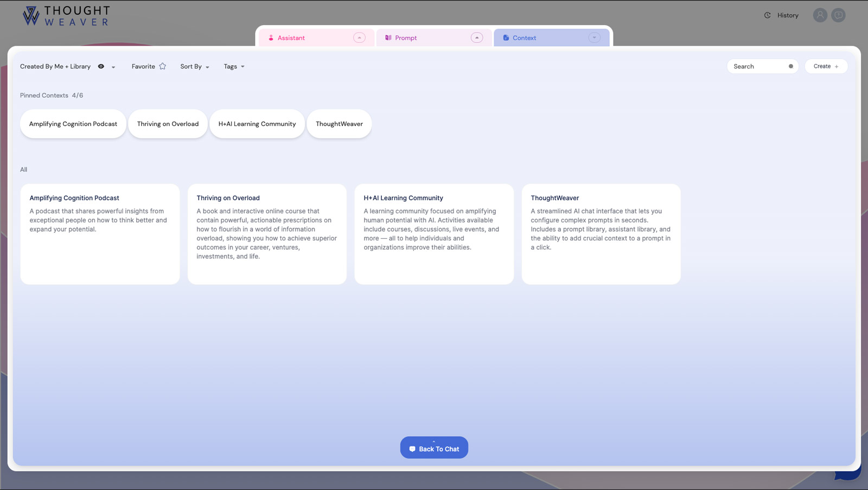
Task: Click the Back To Chat button
Action: tap(434, 448)
